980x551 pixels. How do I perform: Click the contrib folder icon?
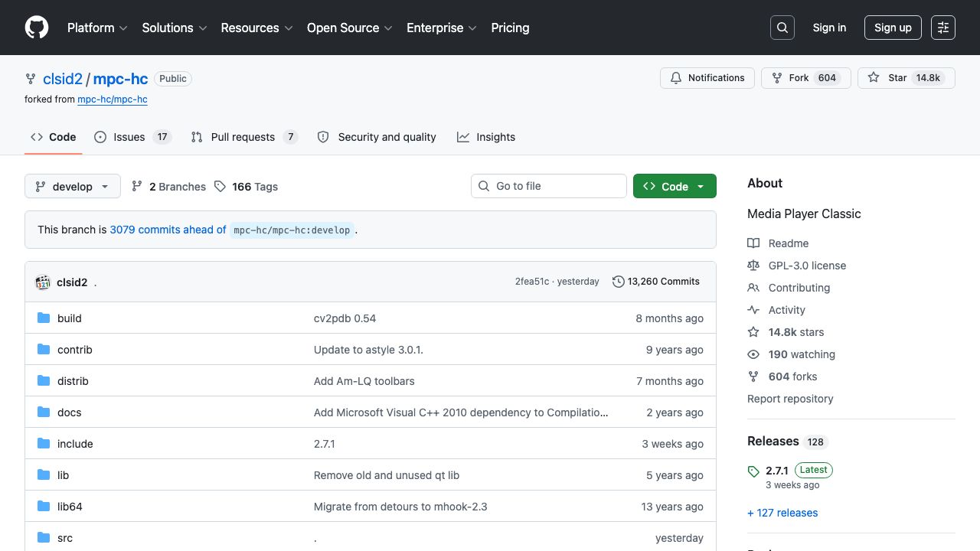coord(44,350)
